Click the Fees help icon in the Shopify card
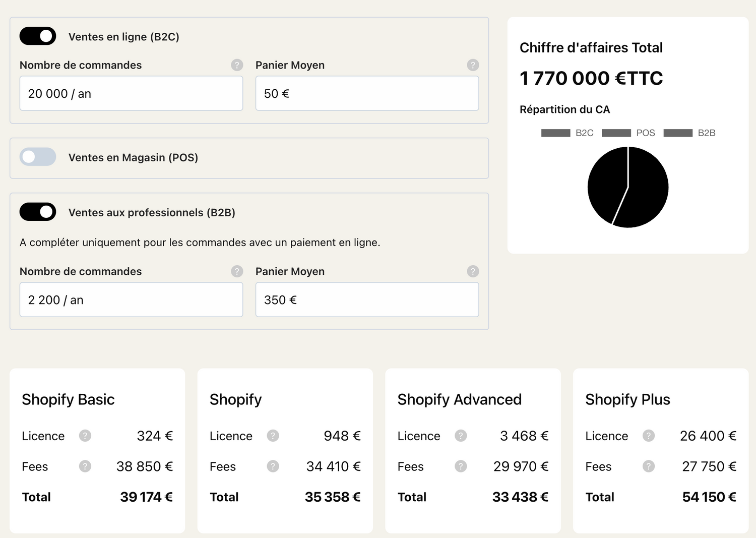This screenshot has width=756, height=538. (x=273, y=466)
